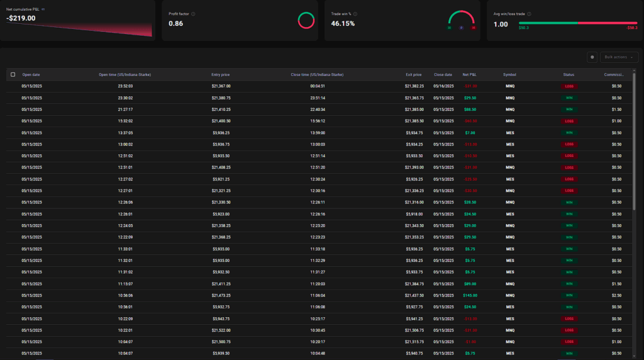Screen dimensions: 644x360
Task: Click the 0.86 profit factor value
Action: point(176,23)
